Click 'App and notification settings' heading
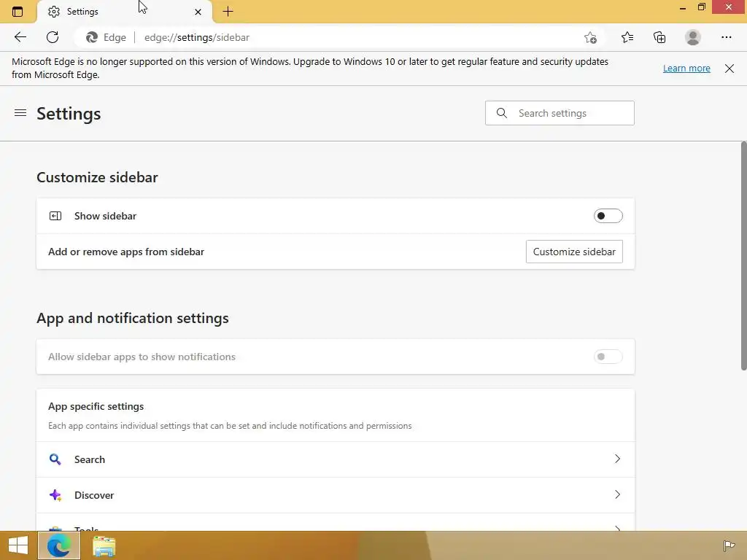The image size is (747, 560). pyautogui.click(x=133, y=318)
